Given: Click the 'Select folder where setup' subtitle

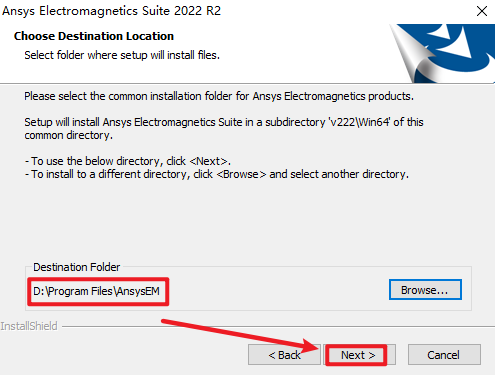Looking at the screenshot, I should [122, 55].
